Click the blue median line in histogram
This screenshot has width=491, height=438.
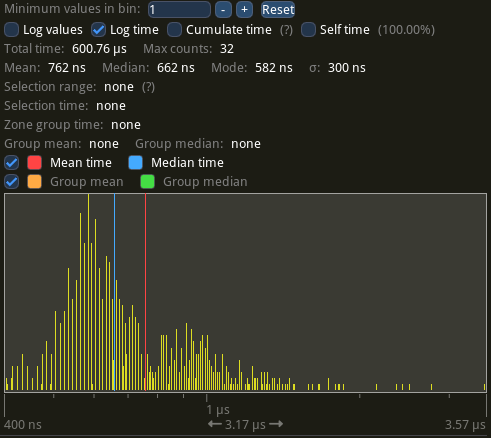point(114,292)
